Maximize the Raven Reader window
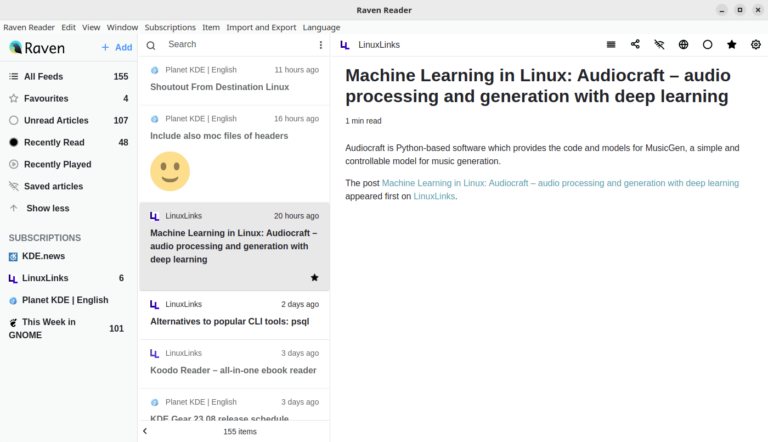Screen dimensions: 768x442 [x=740, y=10]
